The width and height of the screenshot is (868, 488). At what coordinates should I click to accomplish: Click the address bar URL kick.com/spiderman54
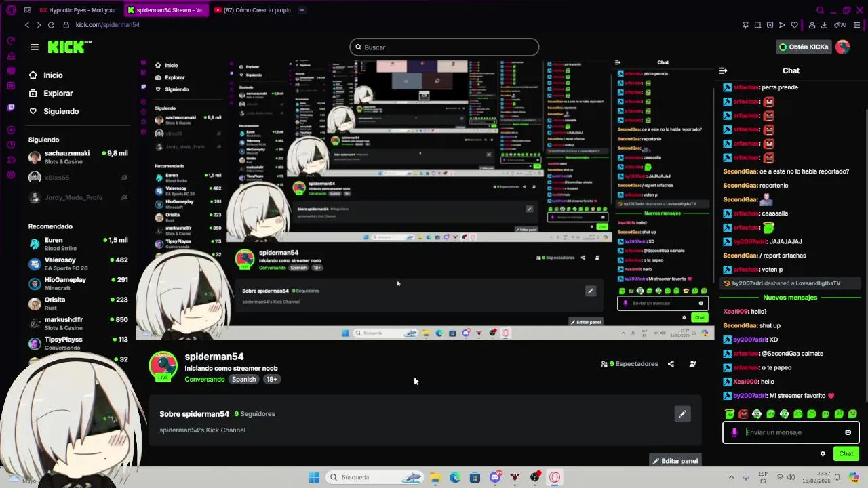pos(107,25)
